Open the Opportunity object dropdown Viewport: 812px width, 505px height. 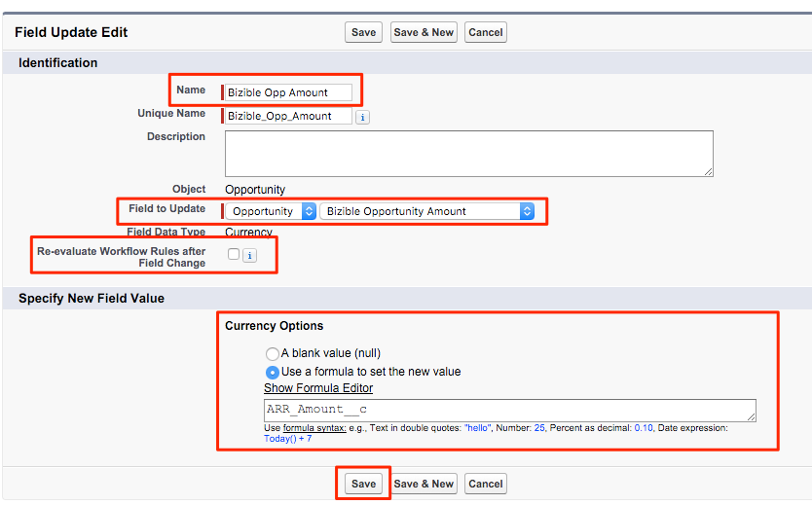pos(273,211)
